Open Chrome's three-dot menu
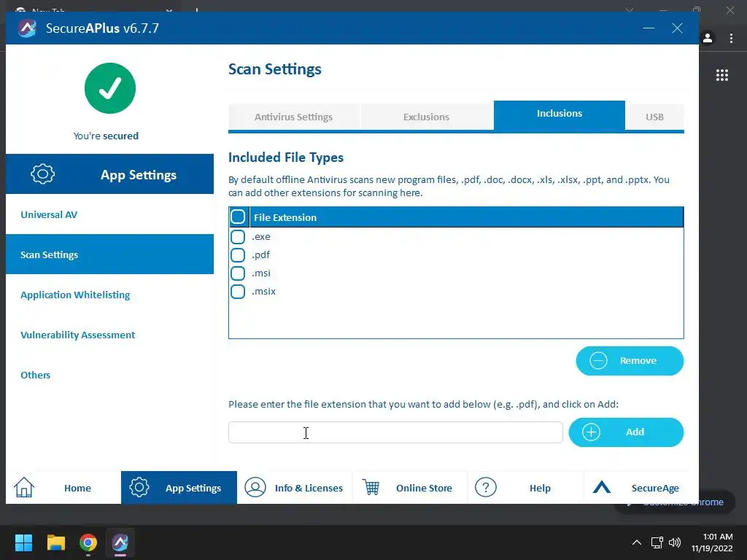The width and height of the screenshot is (747, 560). click(731, 38)
